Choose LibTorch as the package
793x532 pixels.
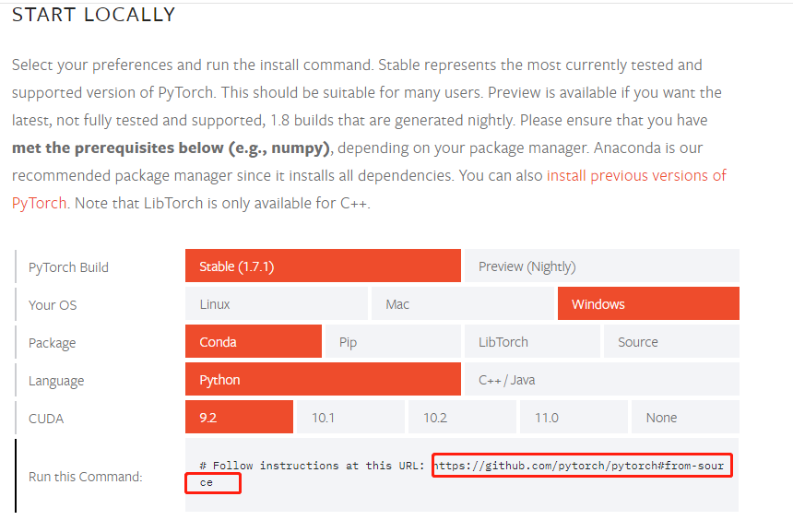pos(531,341)
